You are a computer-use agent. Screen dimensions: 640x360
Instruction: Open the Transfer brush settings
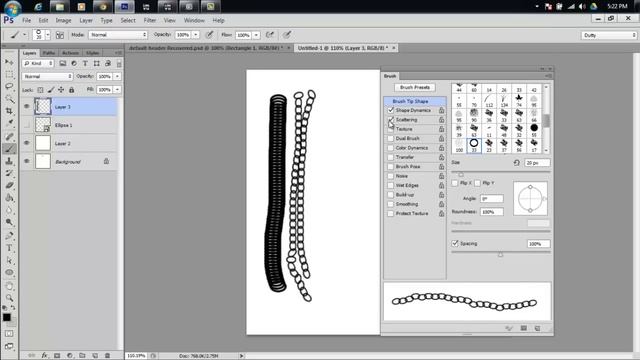(x=405, y=157)
